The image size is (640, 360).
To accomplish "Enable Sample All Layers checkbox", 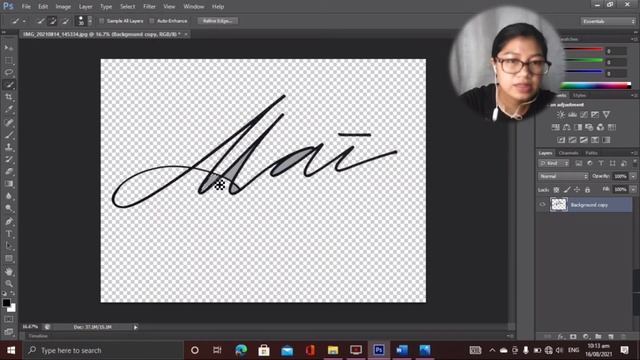I will 102,21.
